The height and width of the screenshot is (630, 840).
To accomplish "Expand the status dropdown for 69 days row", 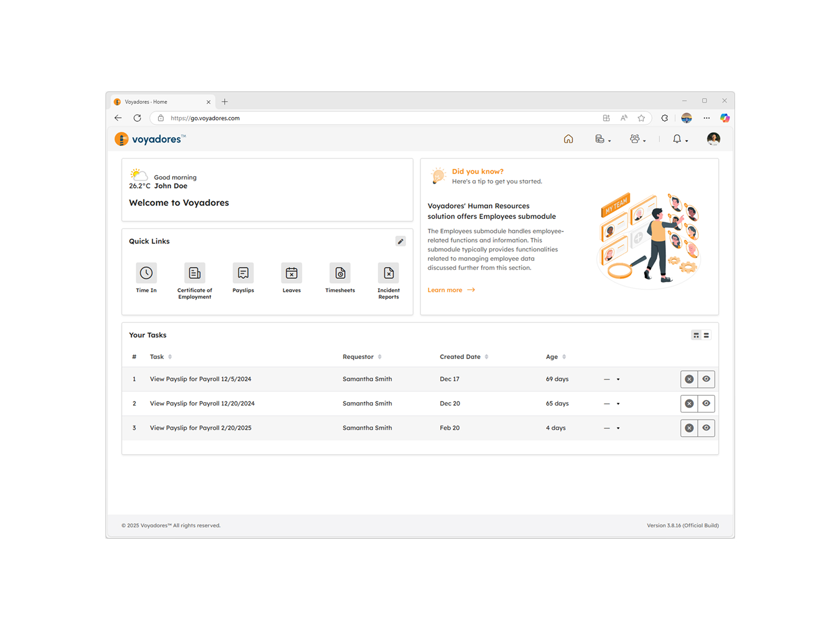I will (x=612, y=379).
